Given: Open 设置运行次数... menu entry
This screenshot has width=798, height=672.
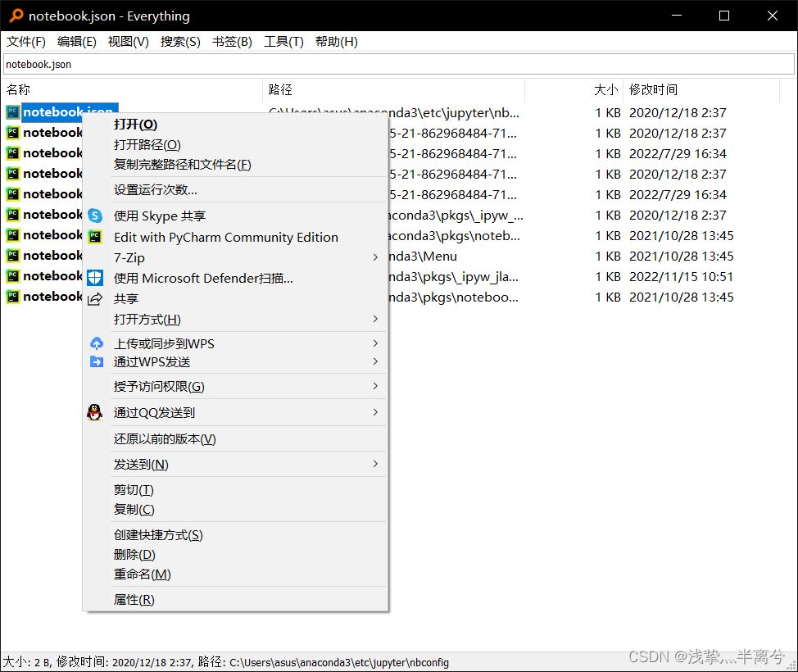Looking at the screenshot, I should [x=155, y=190].
